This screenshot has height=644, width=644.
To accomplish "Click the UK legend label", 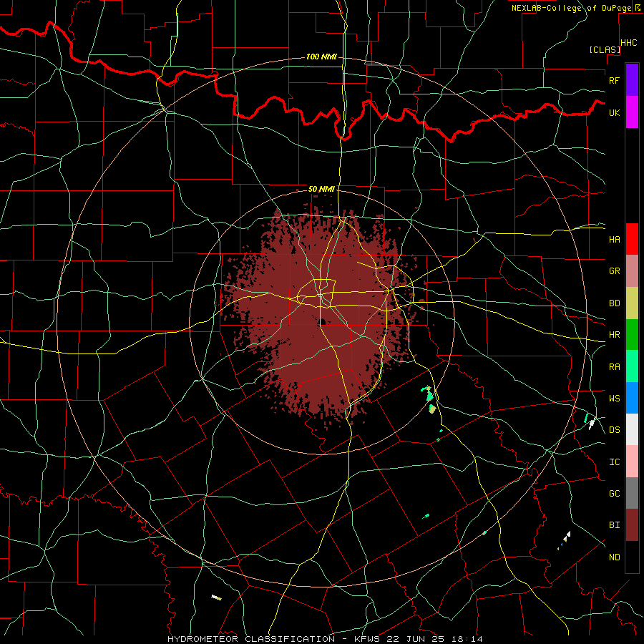I will click(615, 112).
